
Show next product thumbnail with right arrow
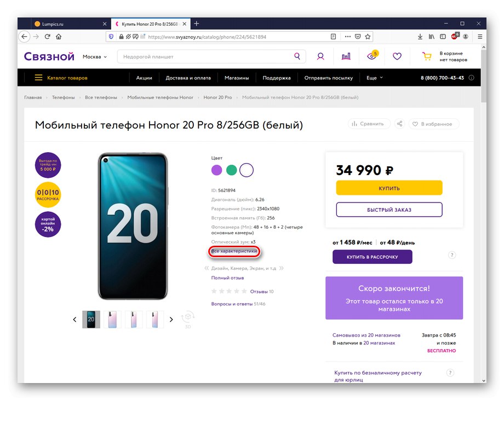pos(171,320)
